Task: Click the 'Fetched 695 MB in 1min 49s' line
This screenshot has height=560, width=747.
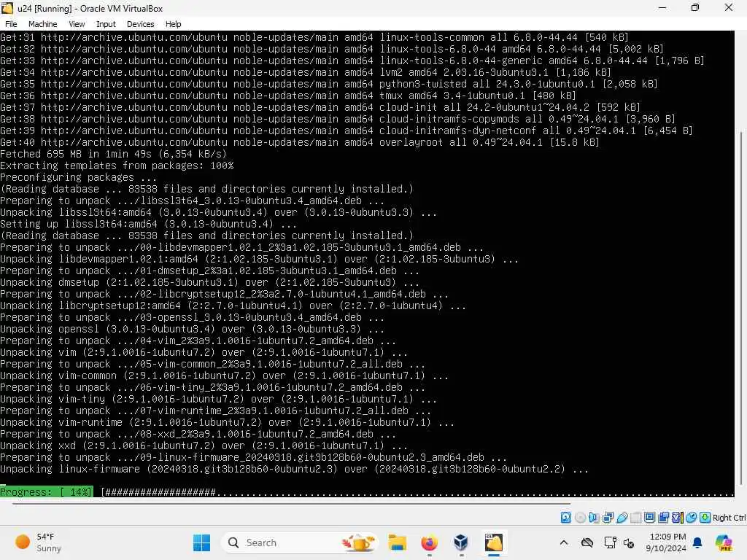Action: 113,154
